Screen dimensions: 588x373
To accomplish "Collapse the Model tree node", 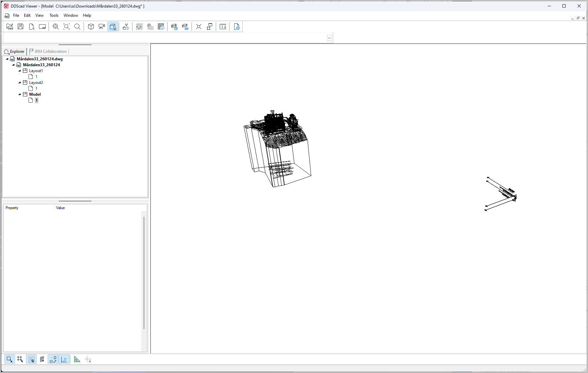I will pyautogui.click(x=20, y=94).
